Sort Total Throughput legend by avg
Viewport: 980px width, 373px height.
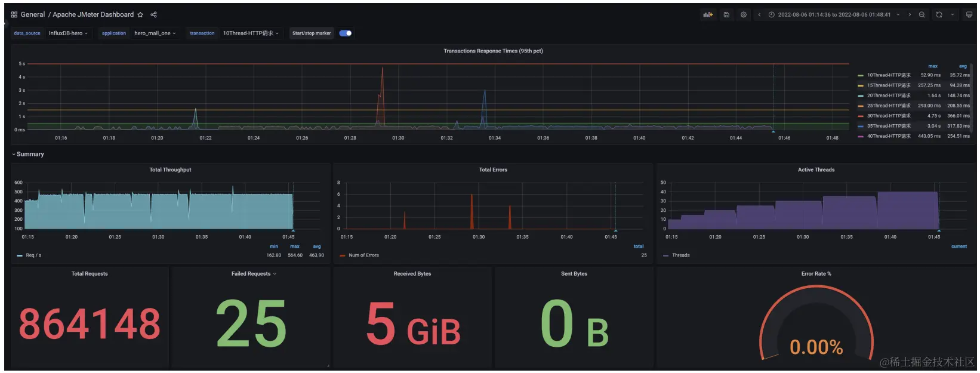317,246
